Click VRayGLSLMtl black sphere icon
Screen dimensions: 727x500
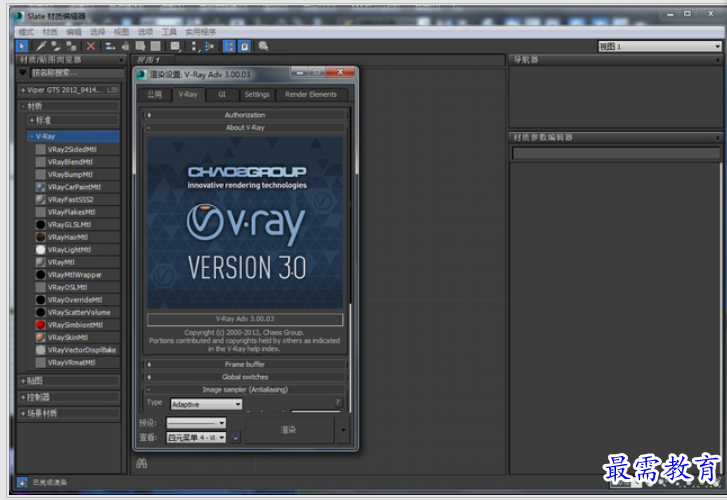(41, 224)
